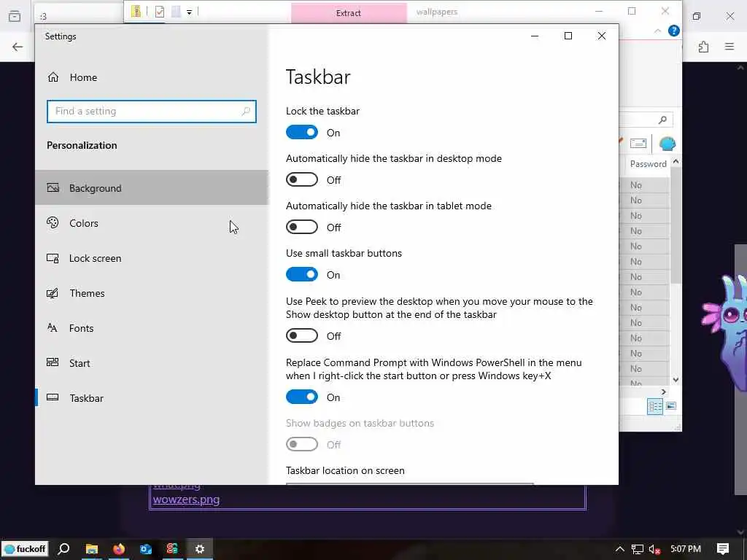This screenshot has width=747, height=560.
Task: Open the Lock screen settings page
Action: [152, 258]
